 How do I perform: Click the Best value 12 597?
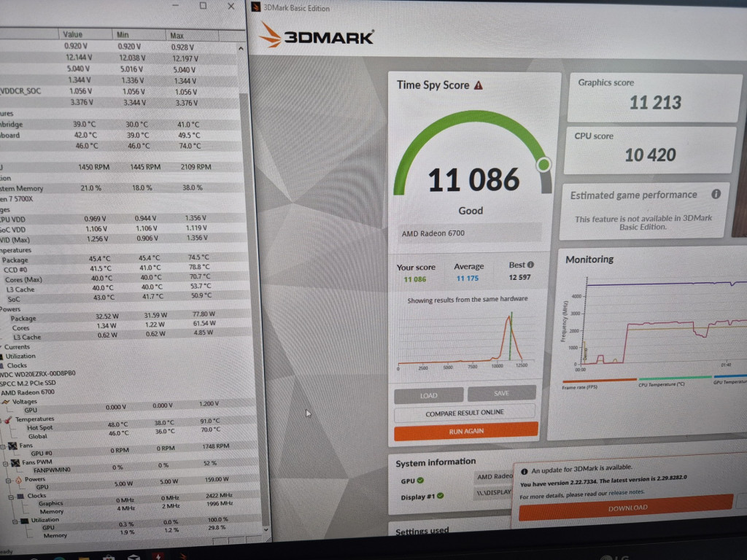[x=519, y=277]
